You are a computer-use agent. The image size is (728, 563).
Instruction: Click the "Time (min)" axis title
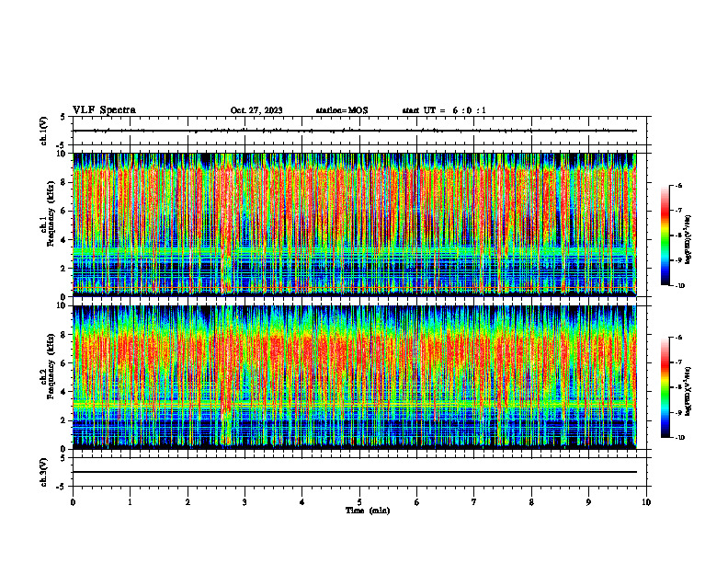pyautogui.click(x=368, y=511)
